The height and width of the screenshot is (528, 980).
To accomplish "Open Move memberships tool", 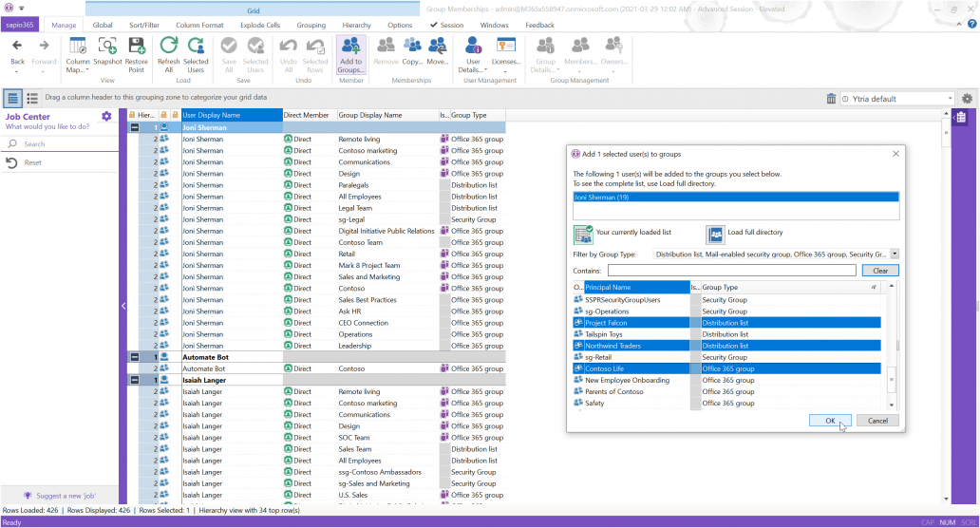I will click(438, 50).
